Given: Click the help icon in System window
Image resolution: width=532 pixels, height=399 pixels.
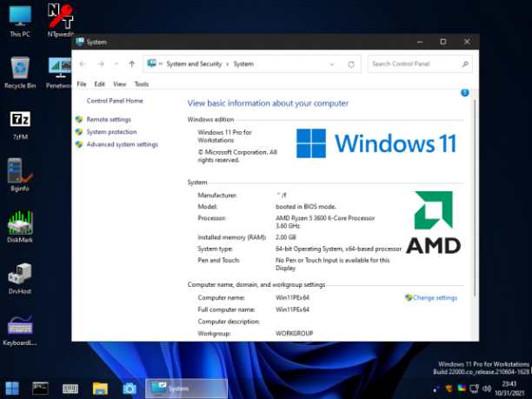Looking at the screenshot, I should (465, 93).
